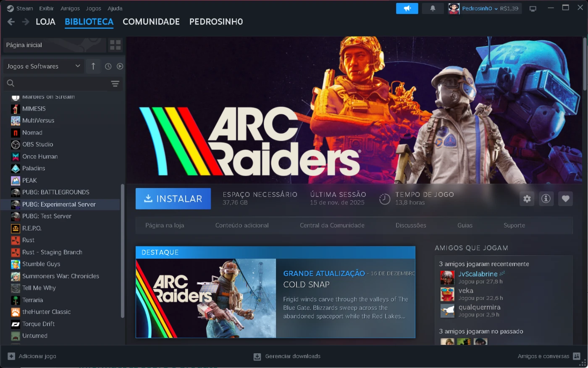Toggle the ready-to-play filter icon
The width and height of the screenshot is (588, 368).
tap(120, 66)
